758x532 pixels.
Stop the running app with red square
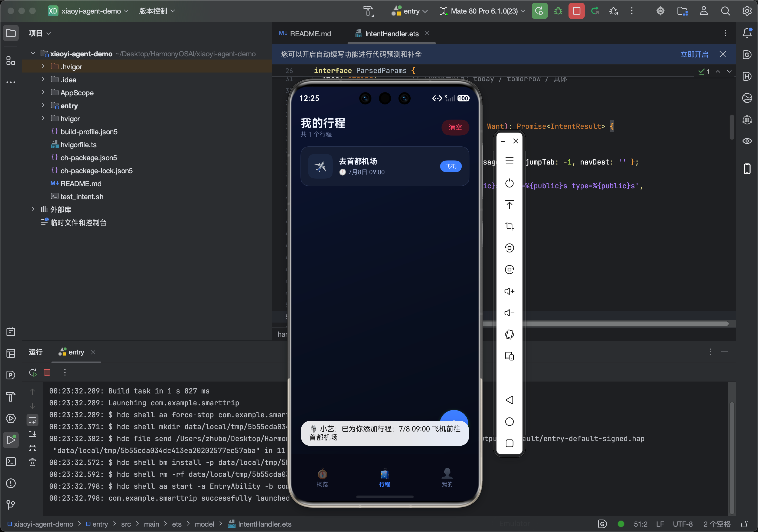576,11
